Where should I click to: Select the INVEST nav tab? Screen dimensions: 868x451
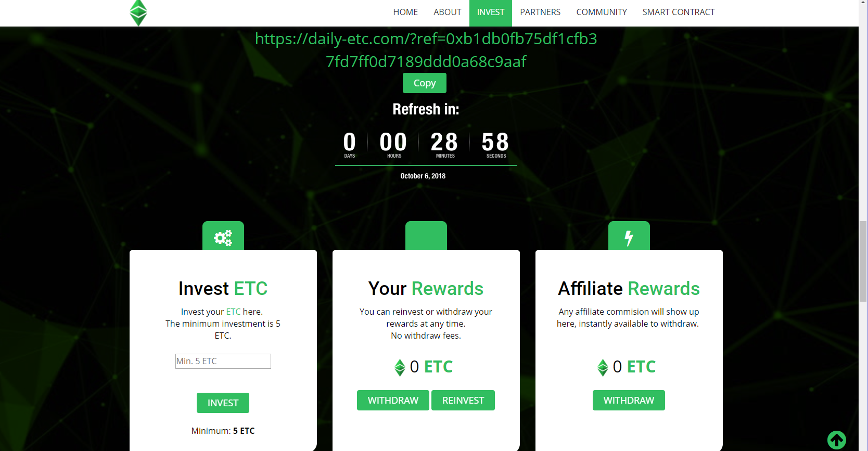pyautogui.click(x=491, y=12)
